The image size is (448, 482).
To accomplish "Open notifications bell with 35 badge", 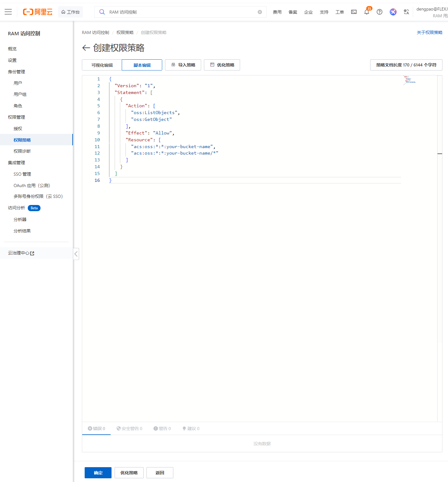I will point(367,12).
